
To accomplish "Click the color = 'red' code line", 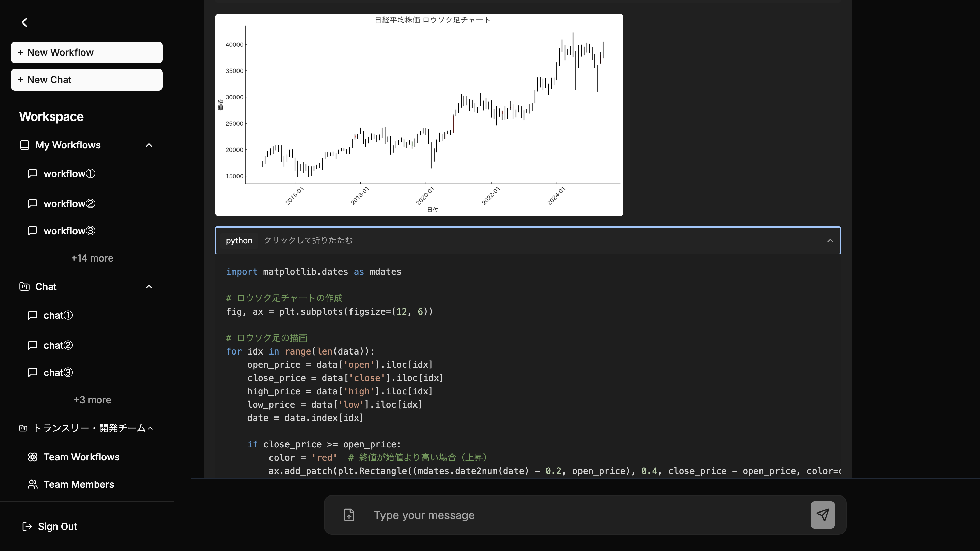I will pyautogui.click(x=303, y=458).
